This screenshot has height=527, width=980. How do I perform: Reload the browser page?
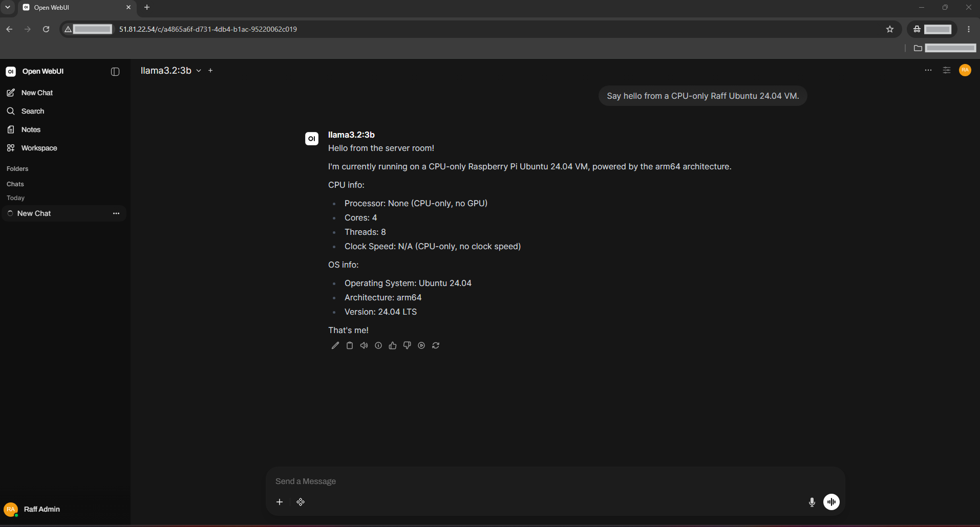click(46, 29)
